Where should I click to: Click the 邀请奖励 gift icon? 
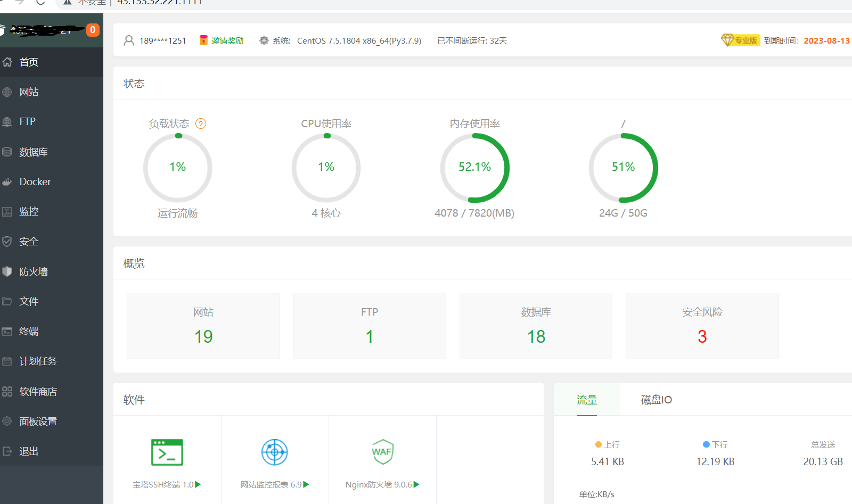pos(203,40)
